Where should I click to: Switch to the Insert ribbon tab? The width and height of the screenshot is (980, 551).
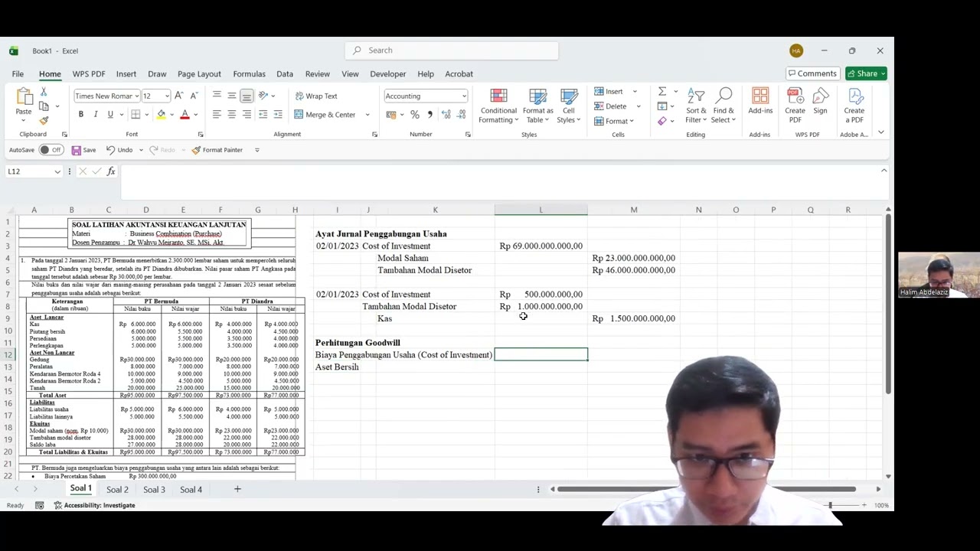point(126,74)
